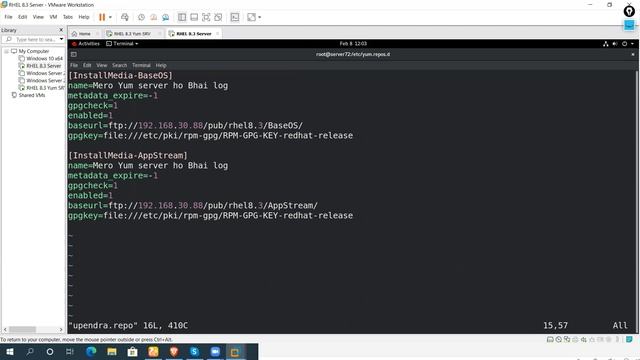Open terminal View menu
The height and width of the screenshot is (360, 640).
click(x=102, y=65)
